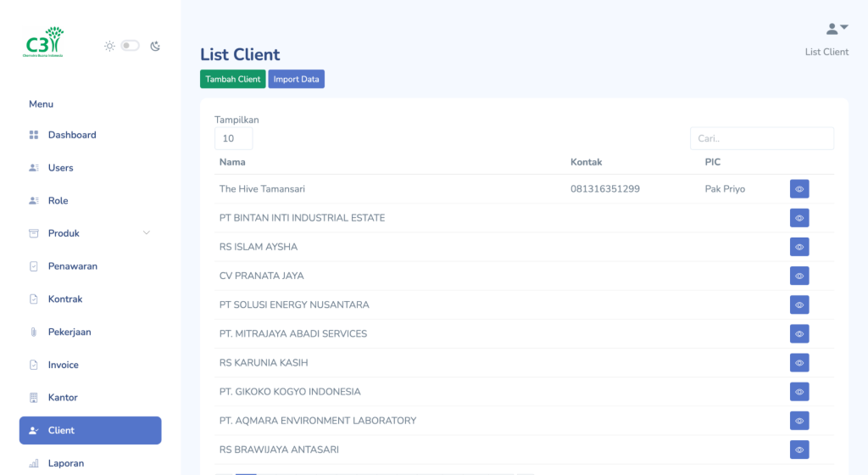
Task: Click the C3 company logo
Action: pyautogui.click(x=43, y=42)
